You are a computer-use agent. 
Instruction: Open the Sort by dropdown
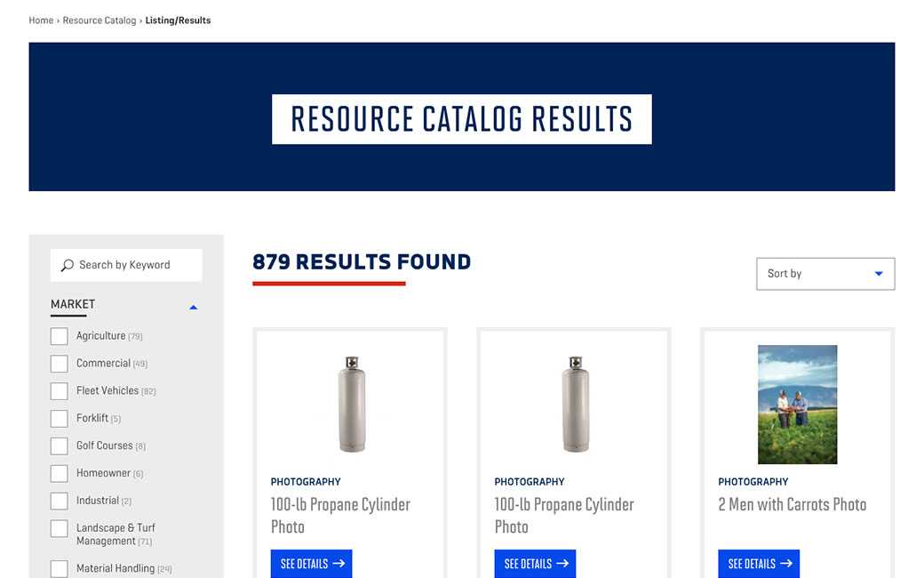pos(824,274)
